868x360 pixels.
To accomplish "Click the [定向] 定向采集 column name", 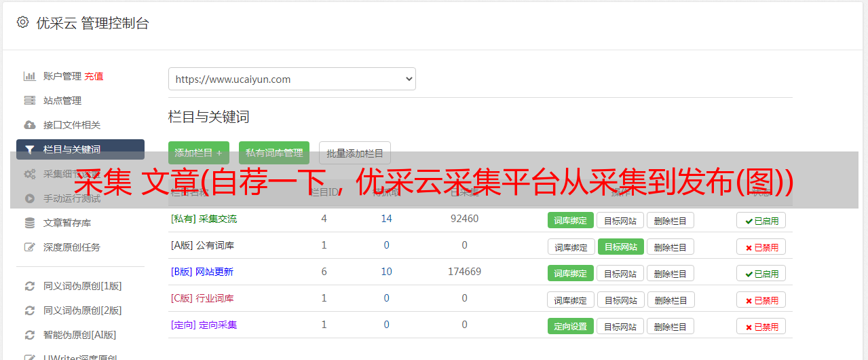I will pos(204,325).
